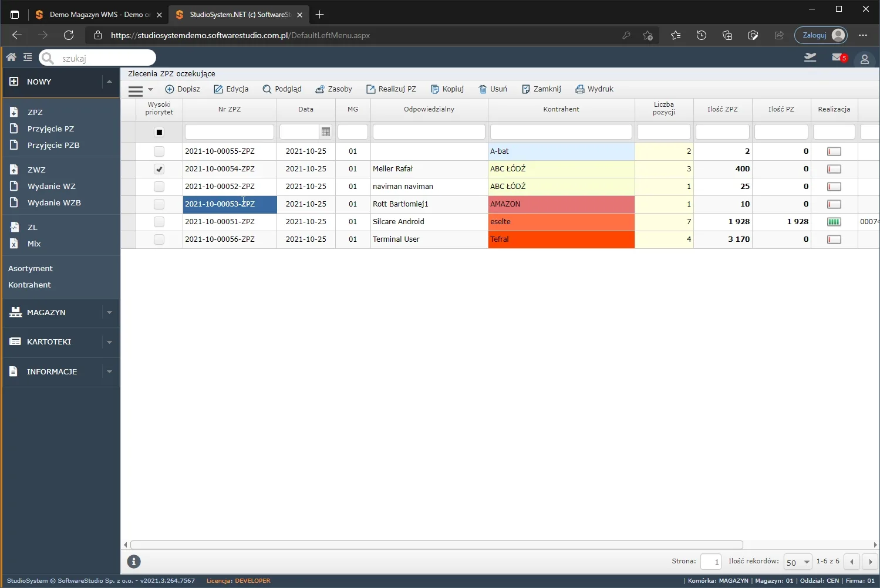Click the ZPZ sidebar document icon
Image resolution: width=880 pixels, height=588 pixels.
pos(14,111)
